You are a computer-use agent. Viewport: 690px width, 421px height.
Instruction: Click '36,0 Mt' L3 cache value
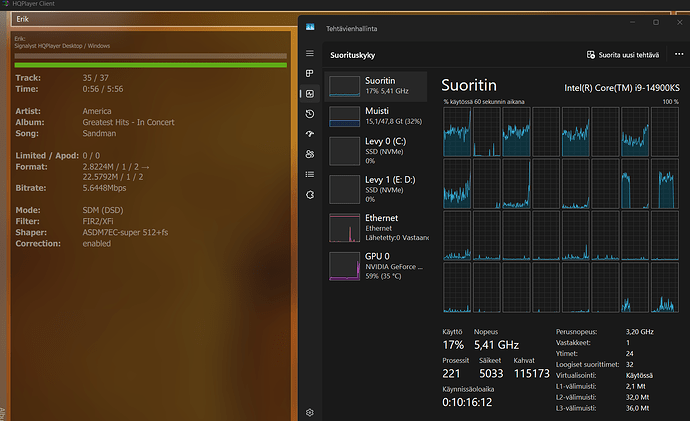(x=637, y=408)
